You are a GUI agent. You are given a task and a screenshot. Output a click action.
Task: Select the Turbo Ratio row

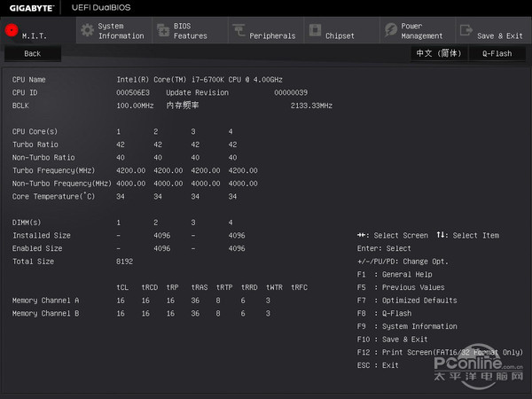coord(35,144)
